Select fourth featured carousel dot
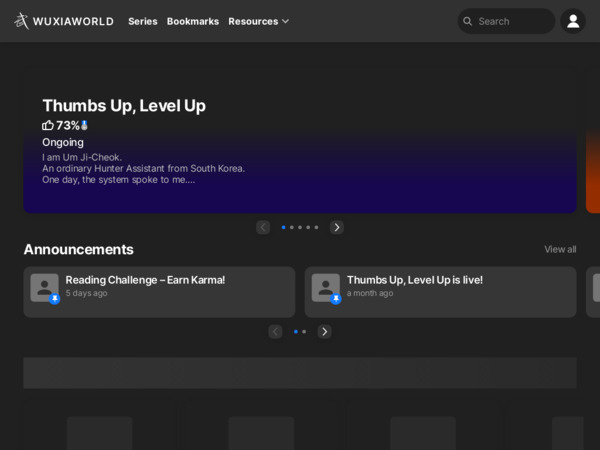Image resolution: width=600 pixels, height=450 pixels. pyautogui.click(x=308, y=227)
